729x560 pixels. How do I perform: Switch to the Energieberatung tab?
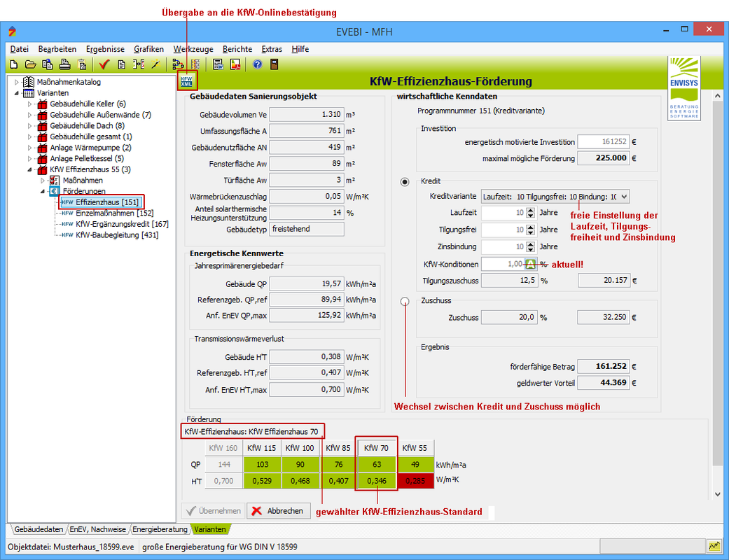(x=160, y=529)
